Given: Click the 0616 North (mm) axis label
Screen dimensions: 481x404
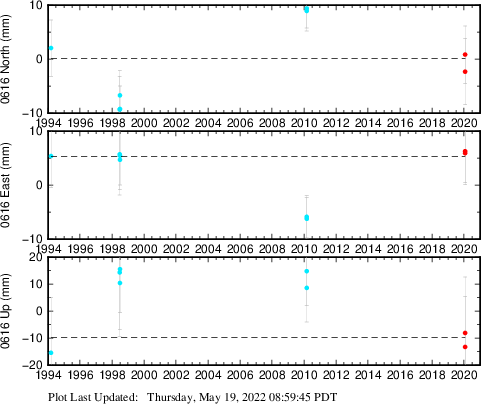Looking at the screenshot, I should 6,59.
